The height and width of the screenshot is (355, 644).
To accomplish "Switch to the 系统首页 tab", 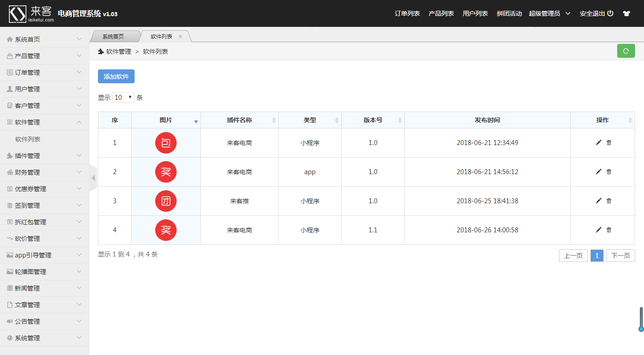I will (x=113, y=37).
